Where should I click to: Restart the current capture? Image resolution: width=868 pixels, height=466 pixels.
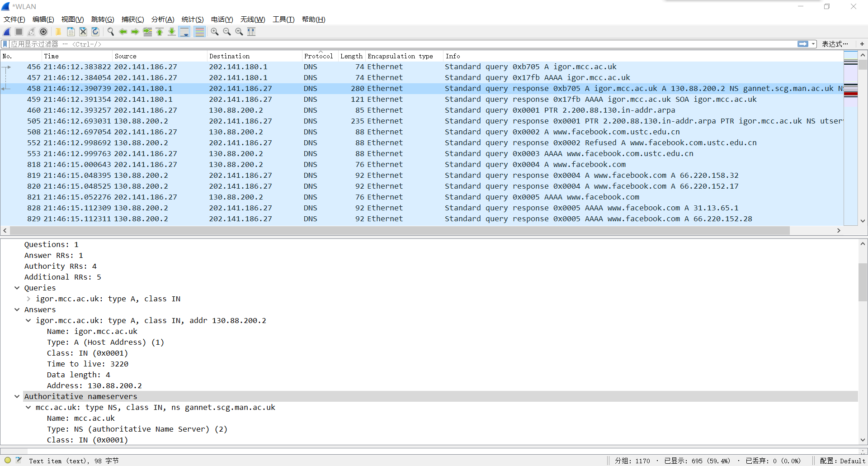coord(31,32)
